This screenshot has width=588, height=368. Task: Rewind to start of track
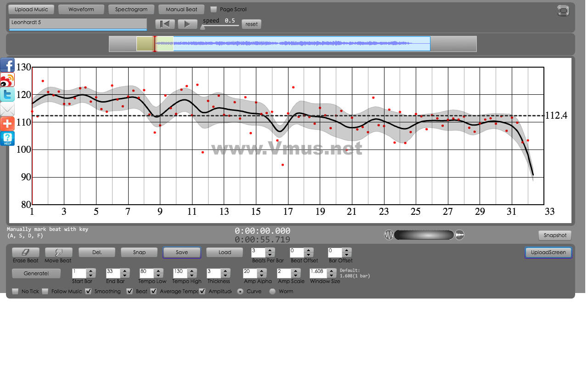(165, 24)
